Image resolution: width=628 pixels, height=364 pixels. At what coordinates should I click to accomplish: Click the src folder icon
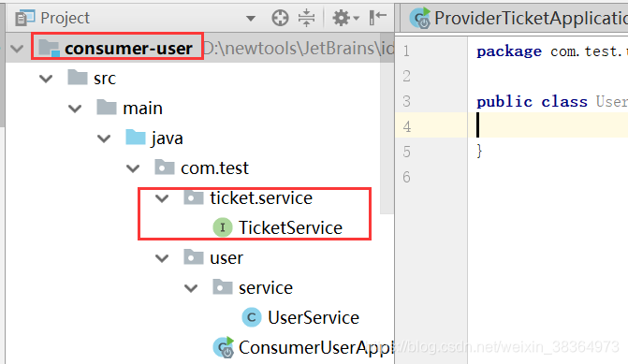(78, 78)
